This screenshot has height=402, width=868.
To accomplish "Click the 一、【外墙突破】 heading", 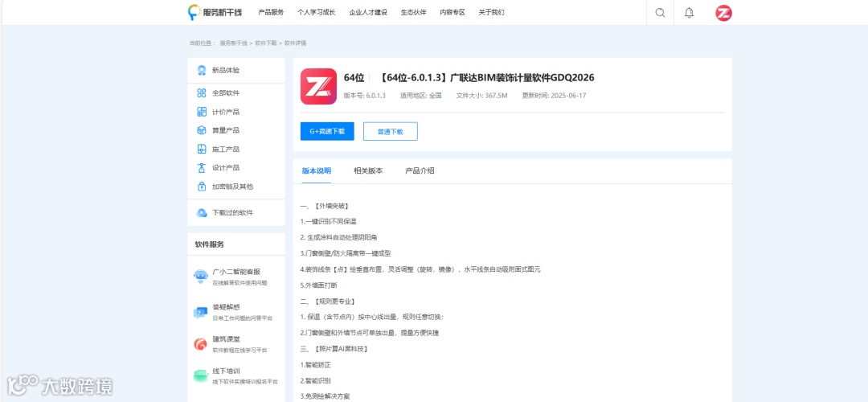I will (325, 206).
